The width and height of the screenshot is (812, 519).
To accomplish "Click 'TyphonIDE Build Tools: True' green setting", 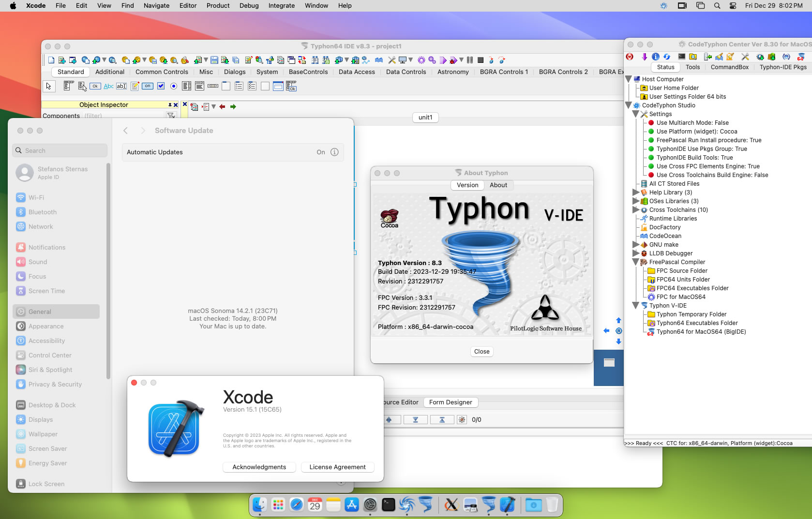I will click(694, 158).
